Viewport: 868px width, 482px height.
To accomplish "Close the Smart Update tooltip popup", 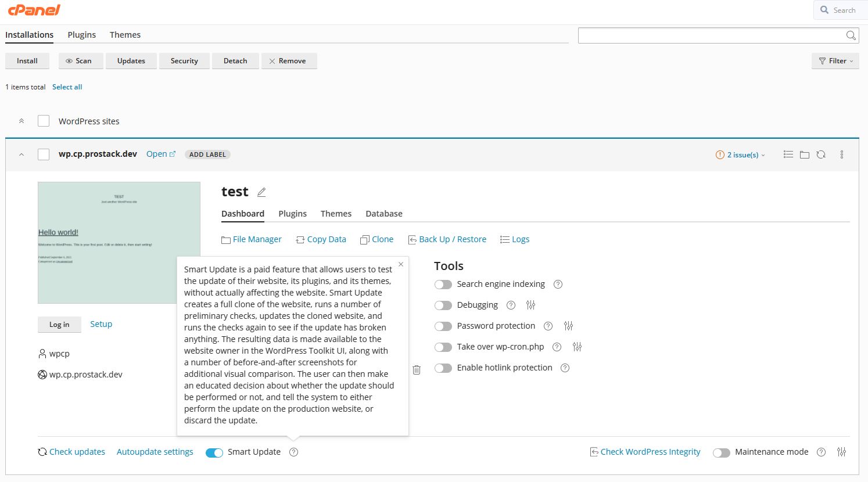I will (401, 265).
